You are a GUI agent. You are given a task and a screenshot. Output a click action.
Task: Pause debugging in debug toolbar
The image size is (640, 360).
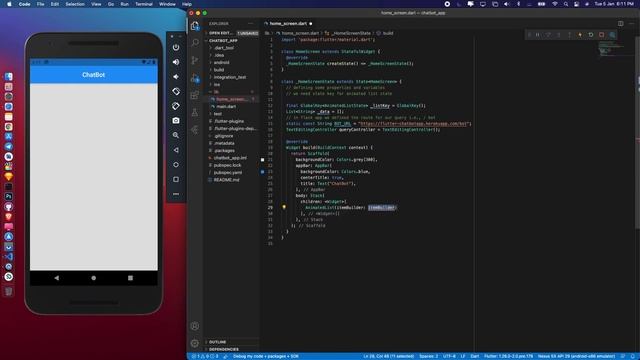pos(538,35)
